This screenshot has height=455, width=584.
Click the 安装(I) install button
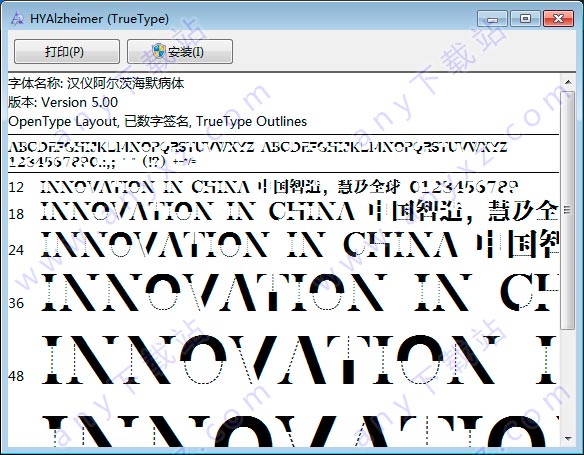[180, 51]
